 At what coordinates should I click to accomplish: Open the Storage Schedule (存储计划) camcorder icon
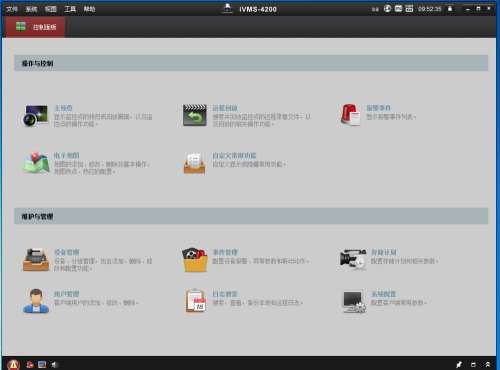click(353, 259)
